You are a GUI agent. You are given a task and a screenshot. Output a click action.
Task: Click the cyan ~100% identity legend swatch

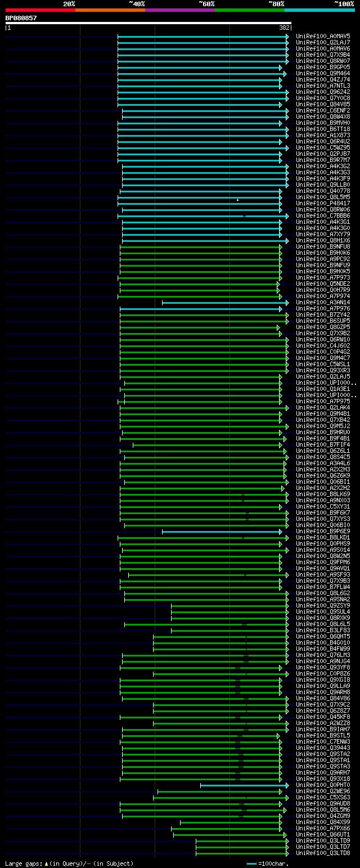tap(319, 10)
